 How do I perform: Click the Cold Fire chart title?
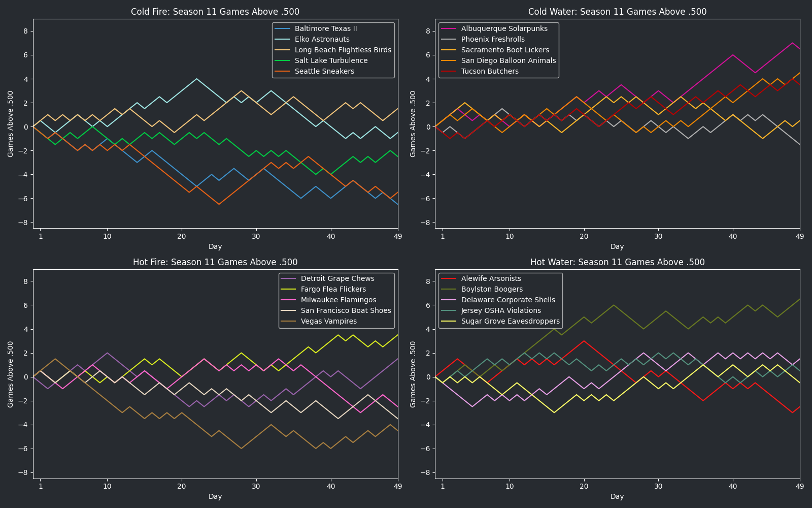(x=215, y=12)
